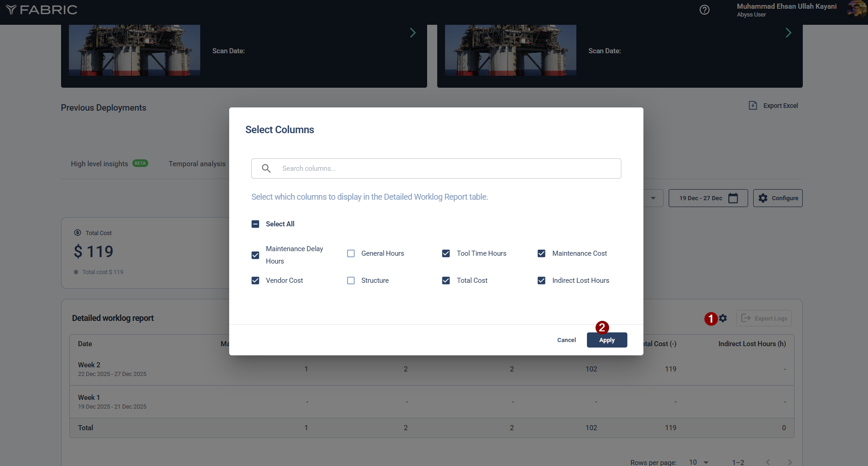Switch to High level insights tab
The width and height of the screenshot is (868, 466).
pos(100,164)
